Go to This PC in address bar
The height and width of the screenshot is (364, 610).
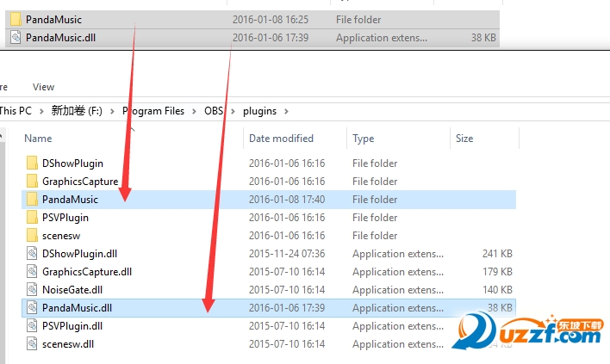point(16,111)
